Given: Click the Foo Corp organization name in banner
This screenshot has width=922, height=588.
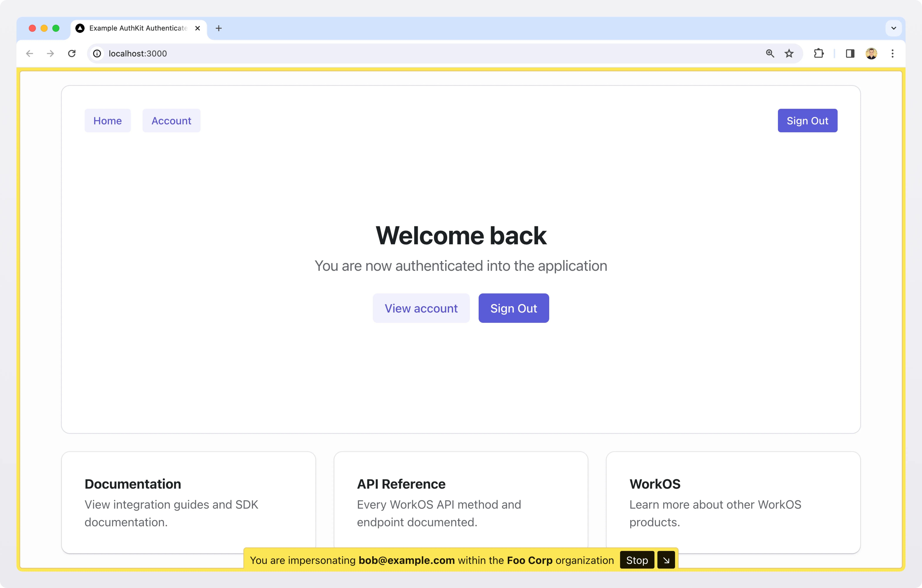Looking at the screenshot, I should 530,560.
